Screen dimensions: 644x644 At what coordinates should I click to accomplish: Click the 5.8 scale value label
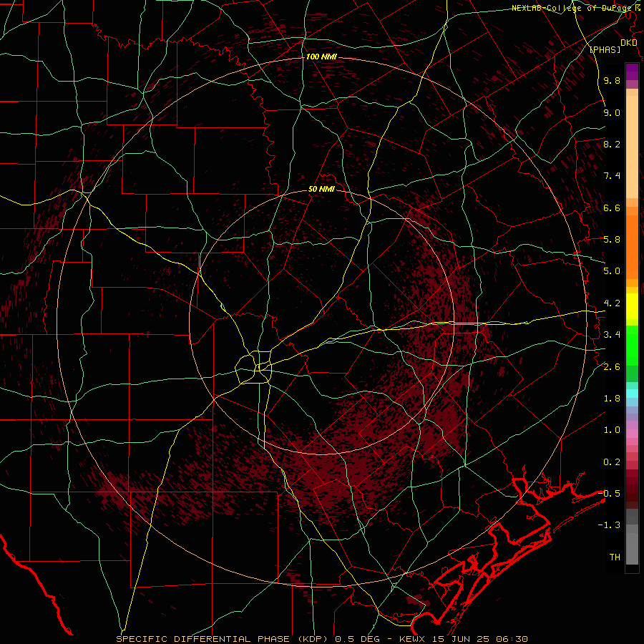click(x=612, y=240)
